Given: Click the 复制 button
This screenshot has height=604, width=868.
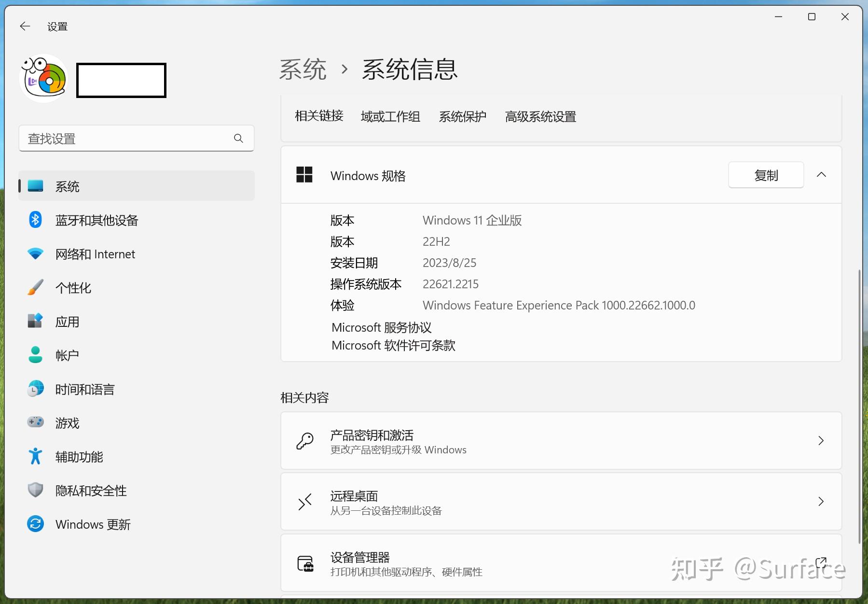Looking at the screenshot, I should pos(766,175).
